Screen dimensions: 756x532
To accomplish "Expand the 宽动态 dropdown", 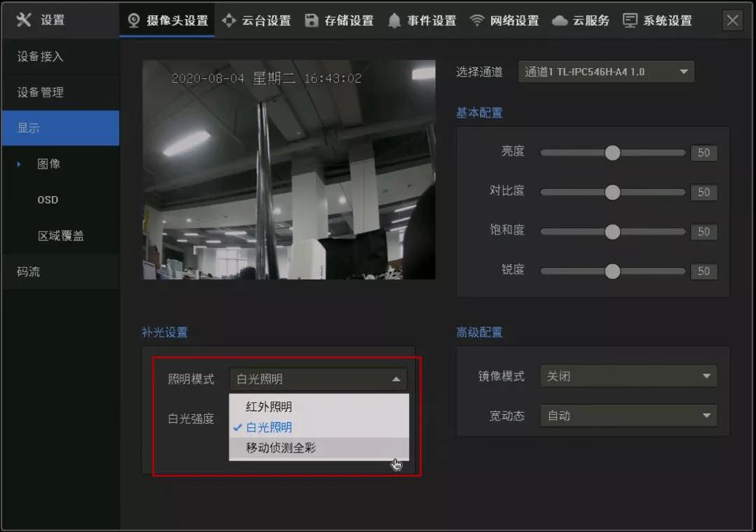I will tap(627, 416).
